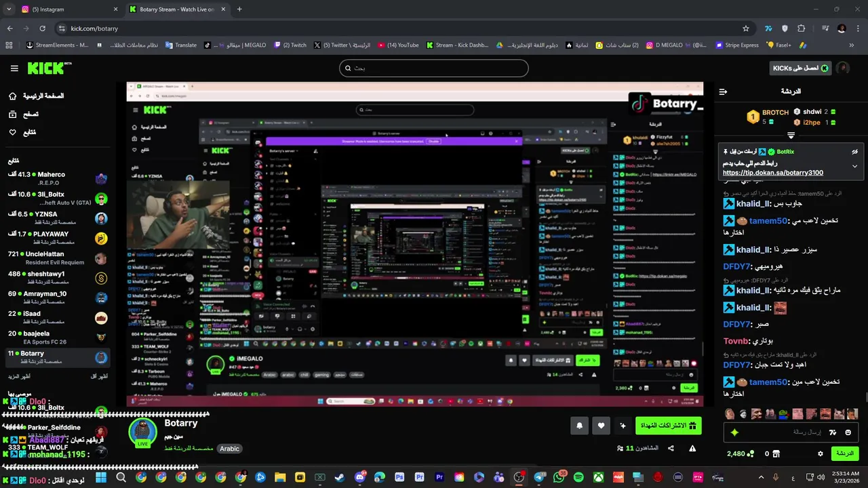Click الاشتراكات المهداة gift subs button
868x488 pixels.
tap(669, 426)
